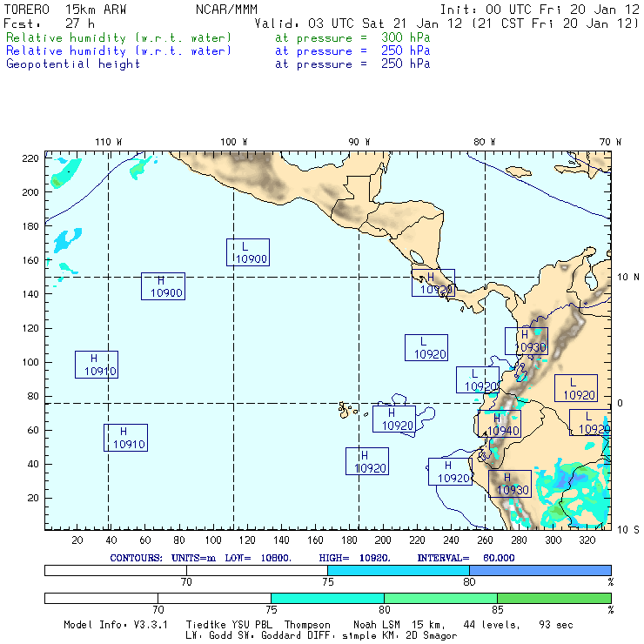Click the 'Geopotential height' legend label
The width and height of the screenshot is (644, 644).
pyautogui.click(x=73, y=64)
